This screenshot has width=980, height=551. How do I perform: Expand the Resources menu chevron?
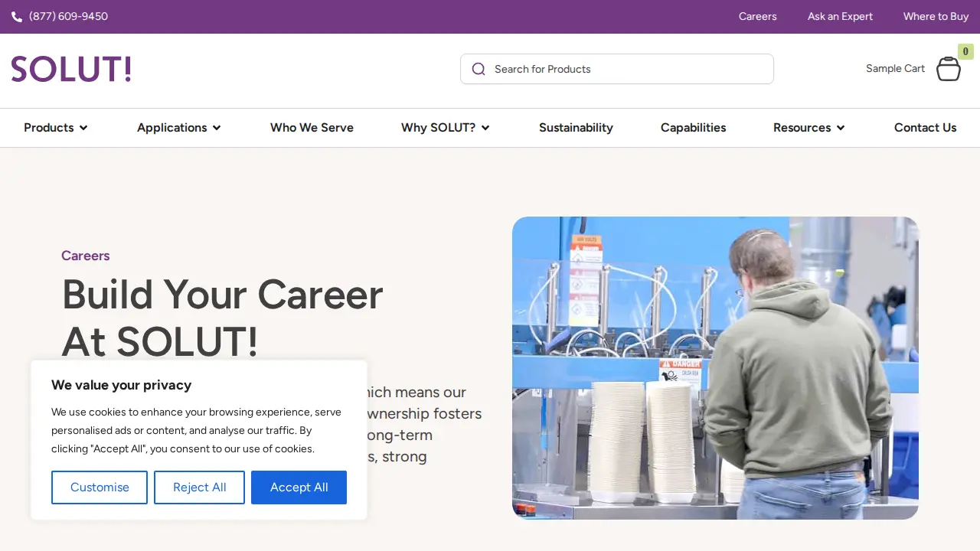tap(841, 128)
